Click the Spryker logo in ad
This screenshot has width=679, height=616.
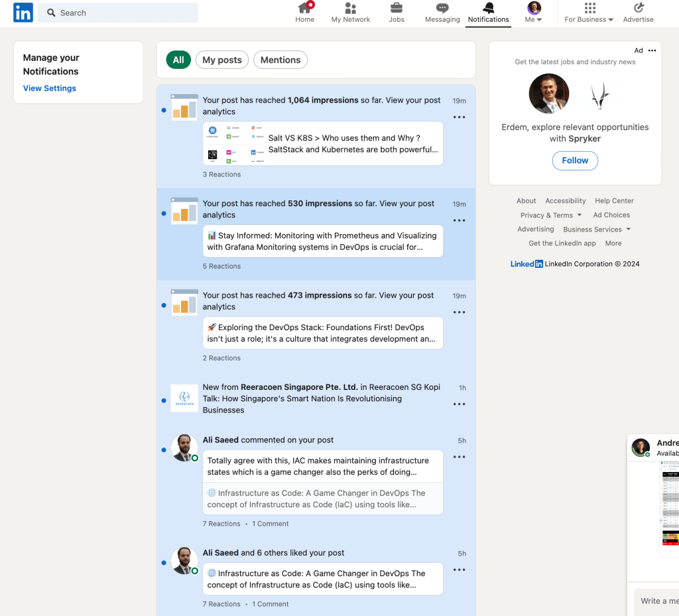pos(601,94)
